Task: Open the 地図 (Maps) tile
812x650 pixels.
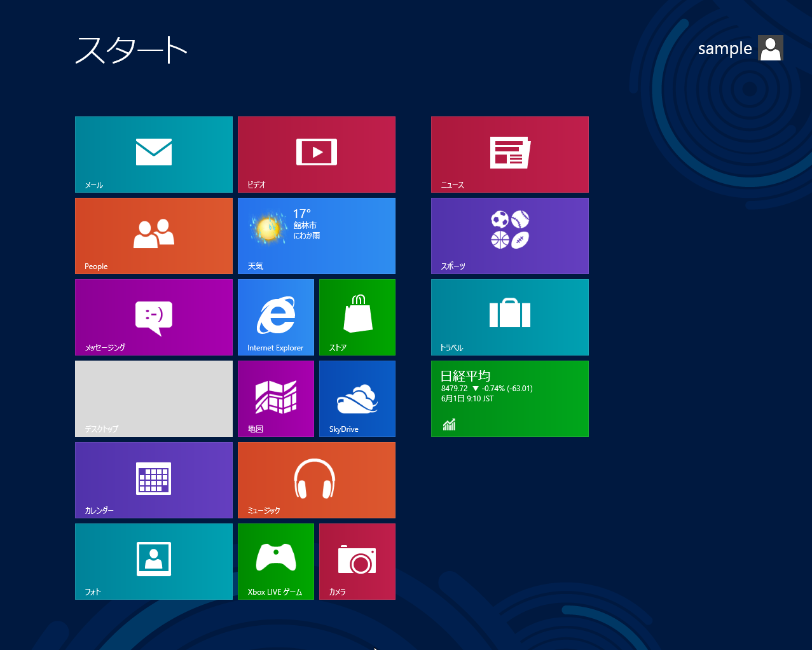Action: [x=276, y=399]
